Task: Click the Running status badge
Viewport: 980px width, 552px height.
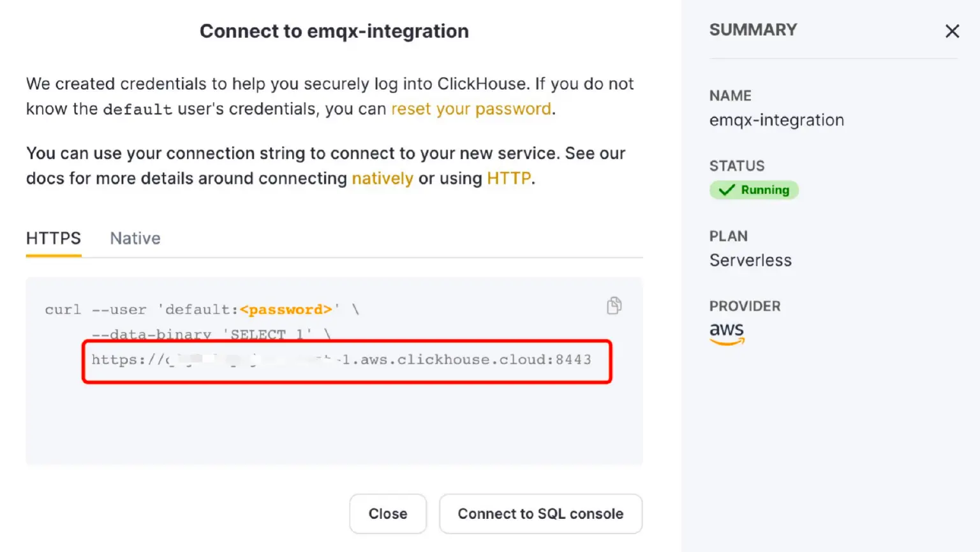Action: point(754,190)
